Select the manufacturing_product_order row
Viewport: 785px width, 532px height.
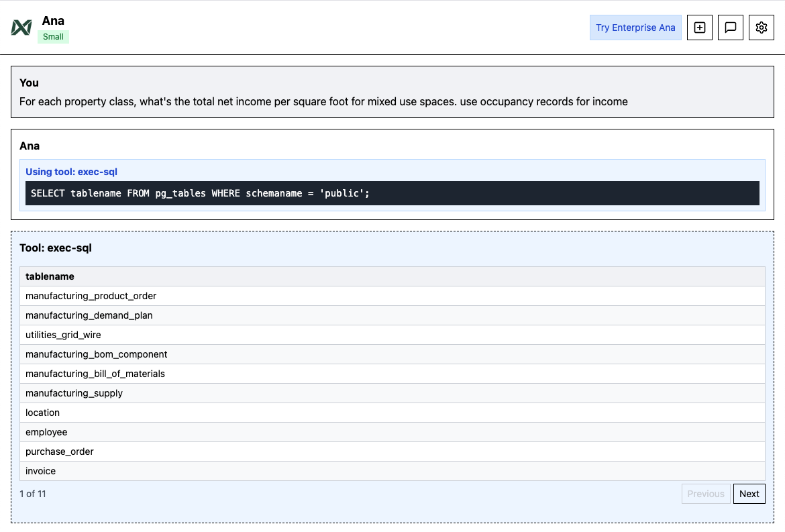point(91,296)
